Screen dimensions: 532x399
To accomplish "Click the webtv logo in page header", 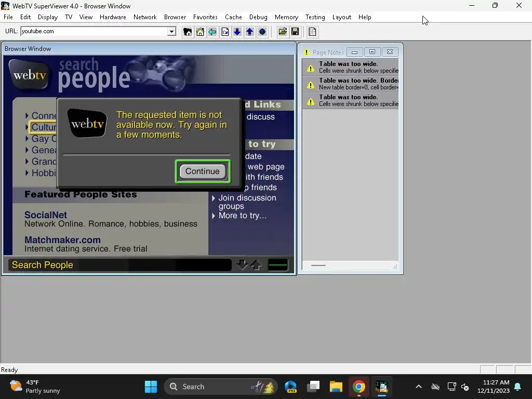I will (29, 75).
